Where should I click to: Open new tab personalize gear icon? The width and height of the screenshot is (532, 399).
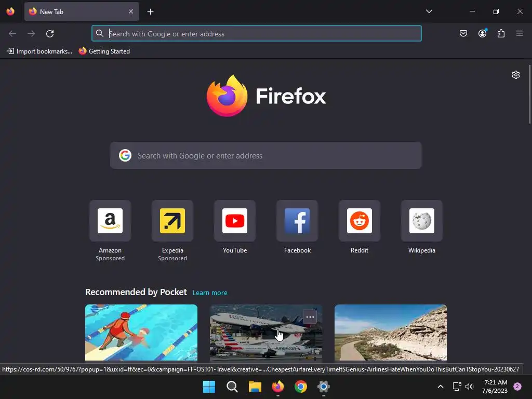pyautogui.click(x=516, y=75)
